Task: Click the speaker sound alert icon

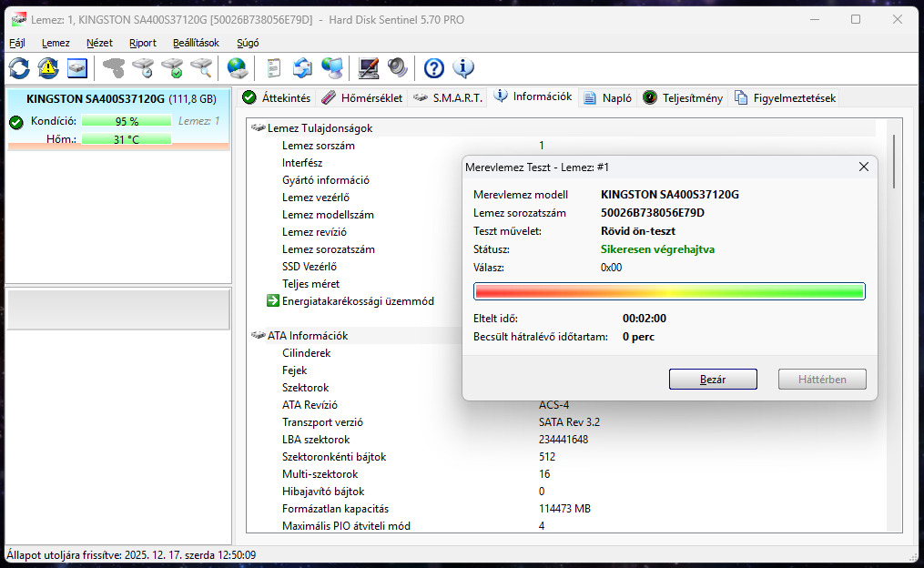Action: pos(398,68)
